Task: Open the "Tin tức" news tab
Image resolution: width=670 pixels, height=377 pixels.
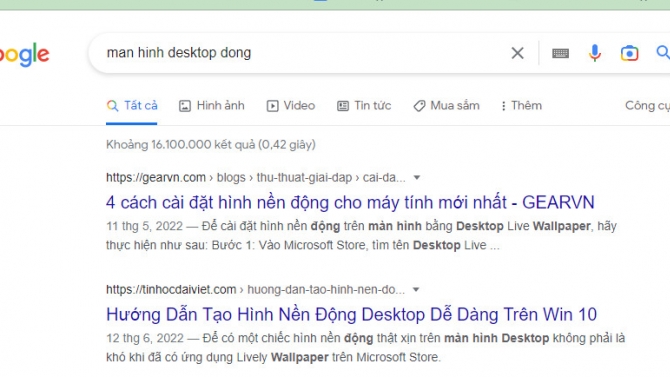Action: tap(364, 106)
